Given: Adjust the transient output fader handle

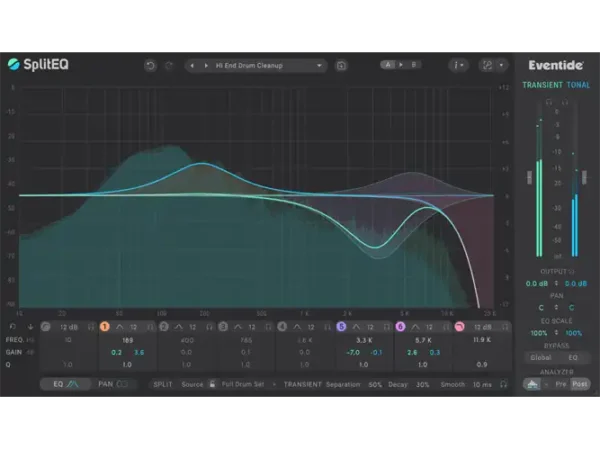Looking at the screenshot, I should (x=530, y=177).
